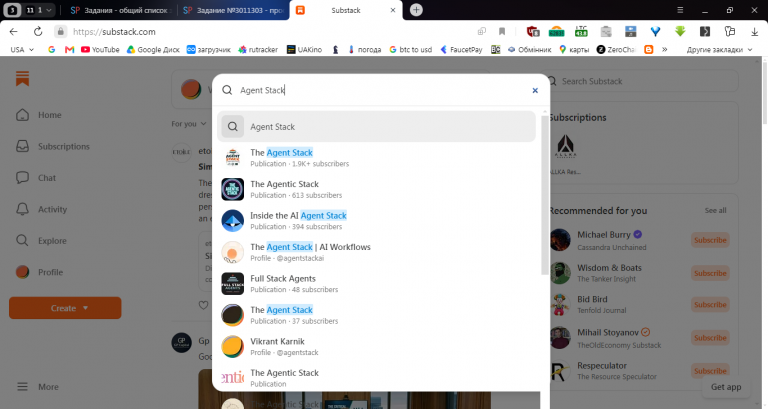Click the Activity bell icon
This screenshot has width=768, height=409.
click(23, 209)
